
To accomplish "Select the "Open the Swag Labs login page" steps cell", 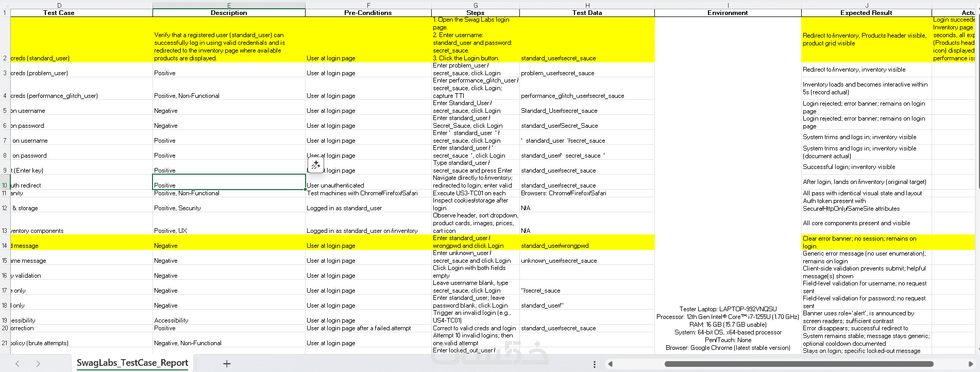I will click(x=476, y=40).
